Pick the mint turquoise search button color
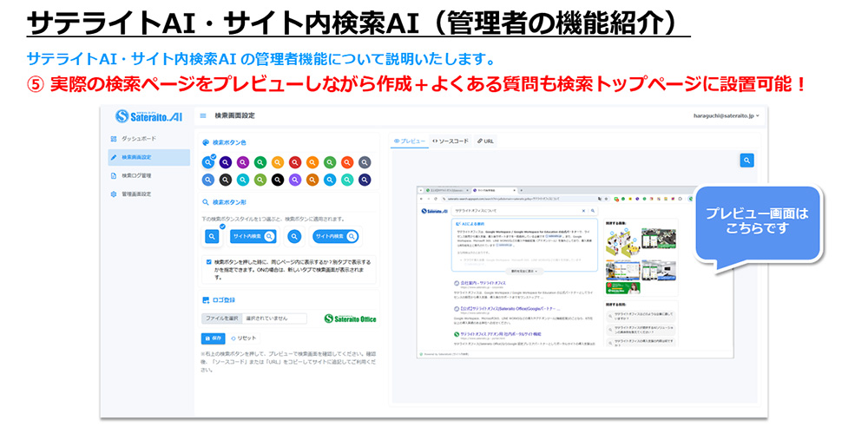The image size is (868, 427). coord(347,180)
